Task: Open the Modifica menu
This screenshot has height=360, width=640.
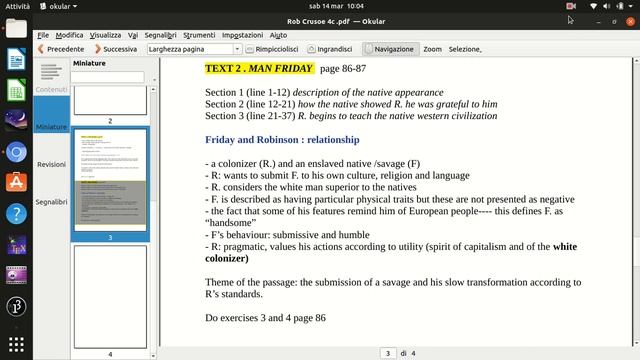Action: [x=69, y=35]
